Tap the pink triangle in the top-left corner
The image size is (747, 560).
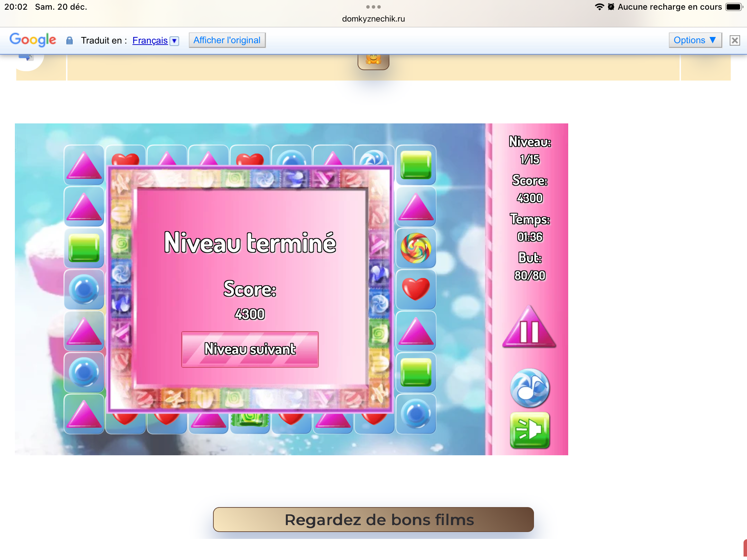click(84, 165)
